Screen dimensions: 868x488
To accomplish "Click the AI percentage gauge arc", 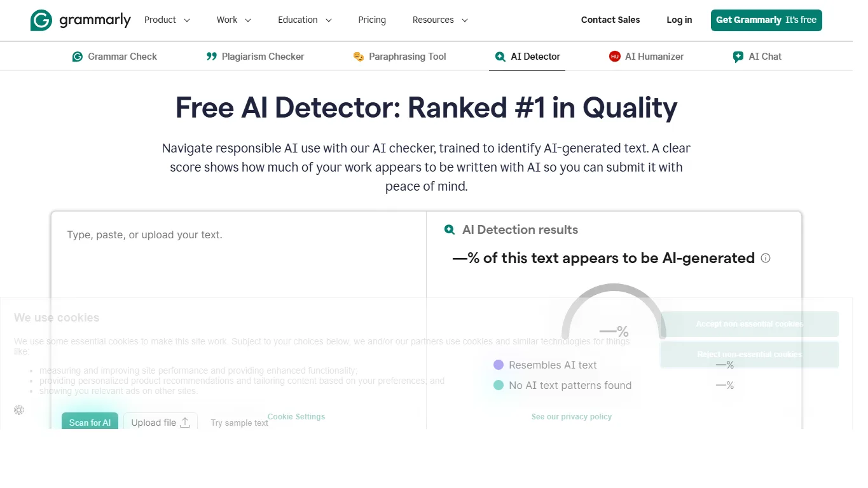I will [x=614, y=311].
